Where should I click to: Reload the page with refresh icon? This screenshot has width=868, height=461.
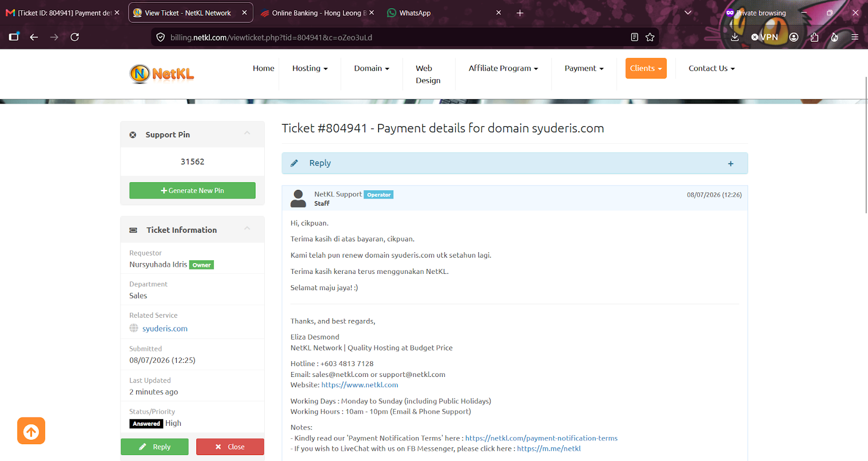[x=75, y=37]
